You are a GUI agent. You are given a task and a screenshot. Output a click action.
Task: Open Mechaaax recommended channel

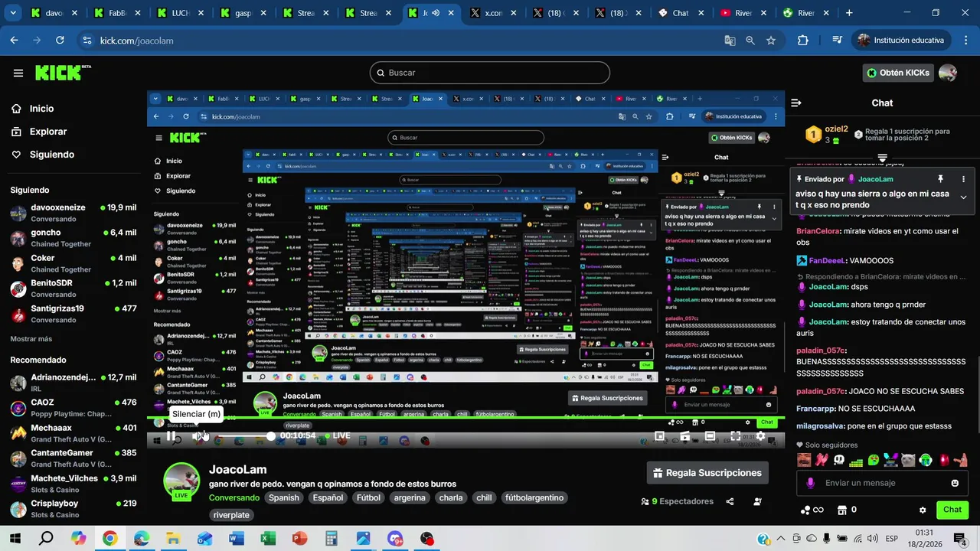(73, 433)
